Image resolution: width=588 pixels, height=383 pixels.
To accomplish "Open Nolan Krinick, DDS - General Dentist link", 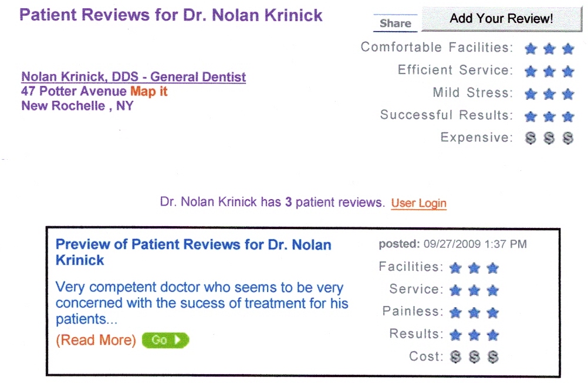I will pyautogui.click(x=133, y=76).
